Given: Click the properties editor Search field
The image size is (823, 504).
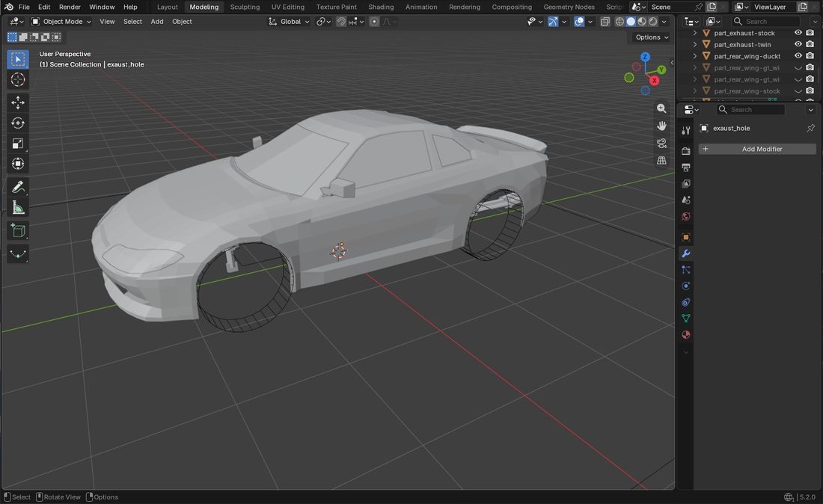Looking at the screenshot, I should click(x=750, y=110).
